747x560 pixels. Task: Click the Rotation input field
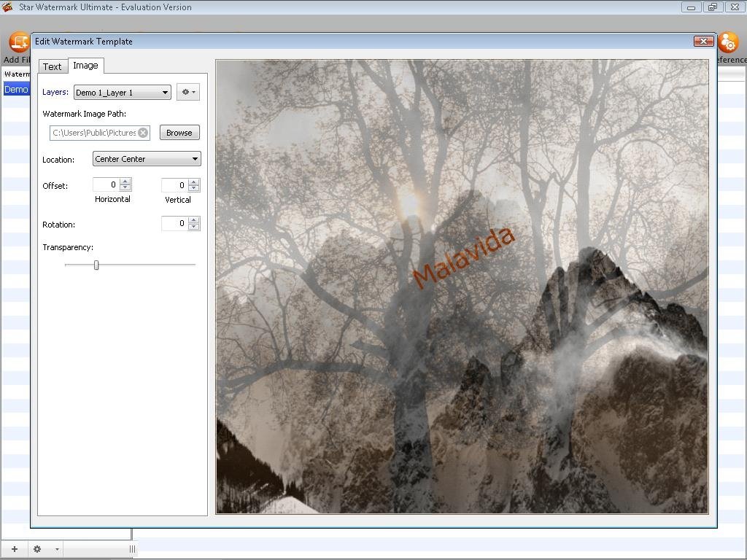pyautogui.click(x=175, y=223)
